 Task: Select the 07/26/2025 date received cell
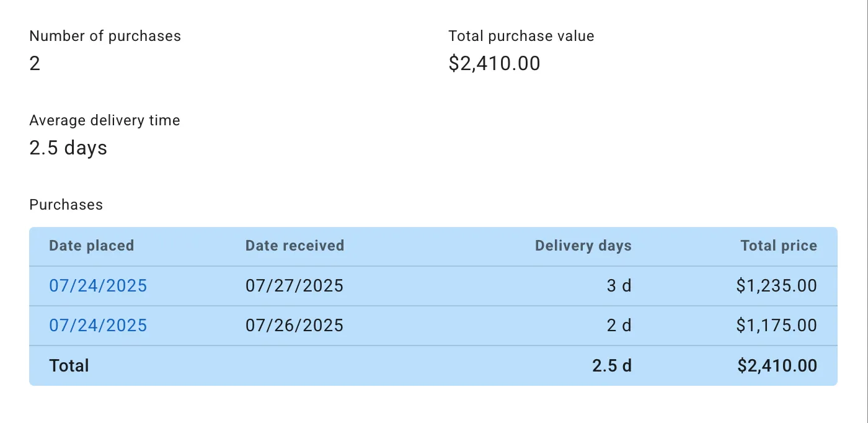coord(294,326)
